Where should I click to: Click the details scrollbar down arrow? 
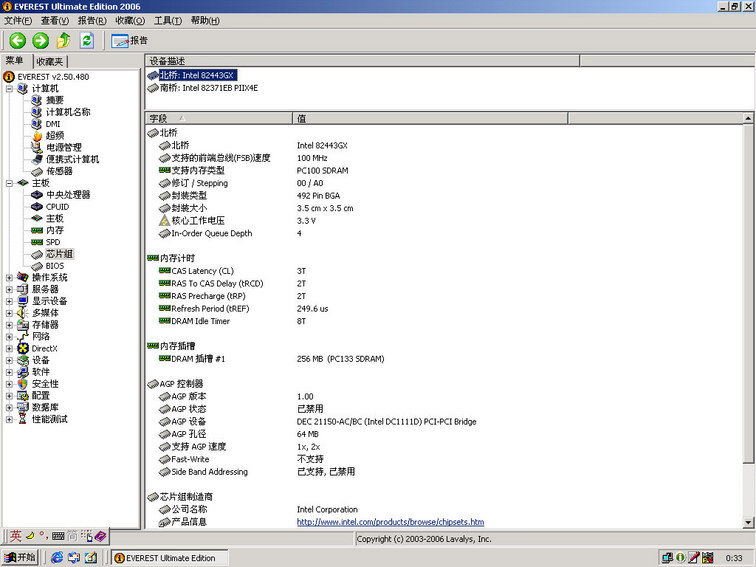748,522
